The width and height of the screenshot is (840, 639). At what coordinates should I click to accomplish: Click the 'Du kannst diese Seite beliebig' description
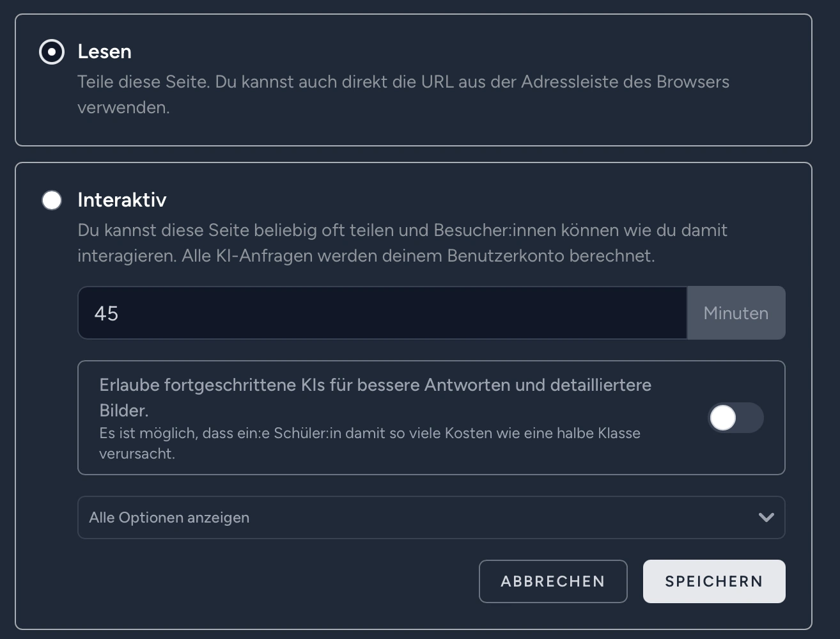(x=402, y=231)
